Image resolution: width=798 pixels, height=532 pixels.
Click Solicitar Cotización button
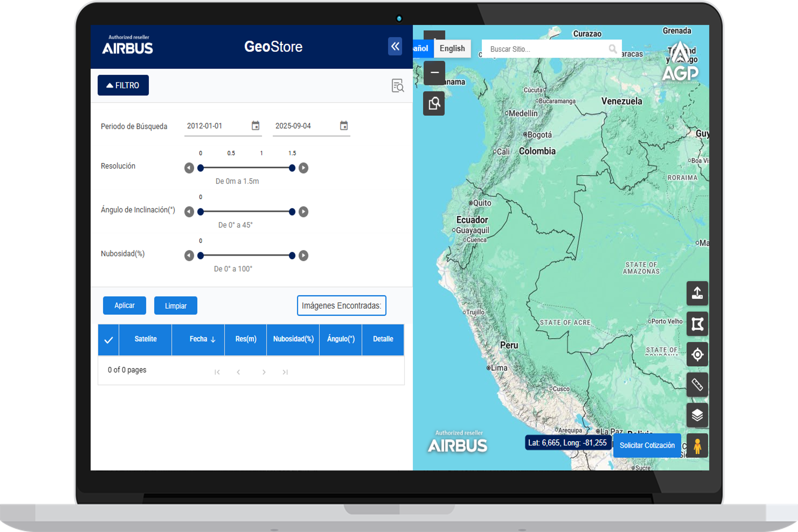coord(647,445)
